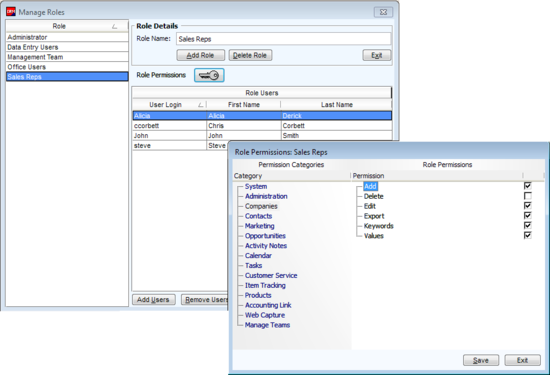Select the Sales Reps role

pos(67,76)
